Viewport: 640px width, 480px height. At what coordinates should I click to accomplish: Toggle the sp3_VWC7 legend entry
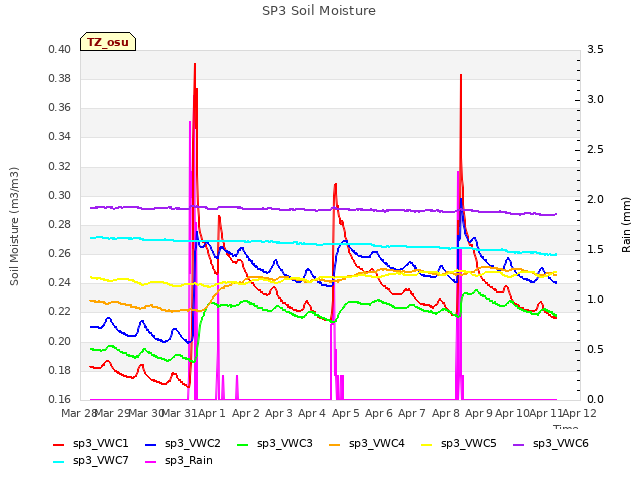pos(91,461)
